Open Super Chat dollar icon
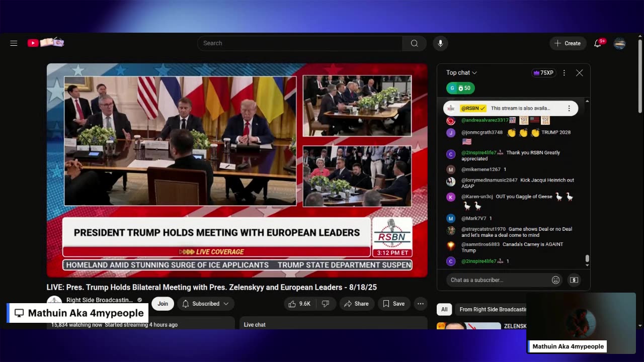This screenshot has width=644, height=362. point(574,280)
